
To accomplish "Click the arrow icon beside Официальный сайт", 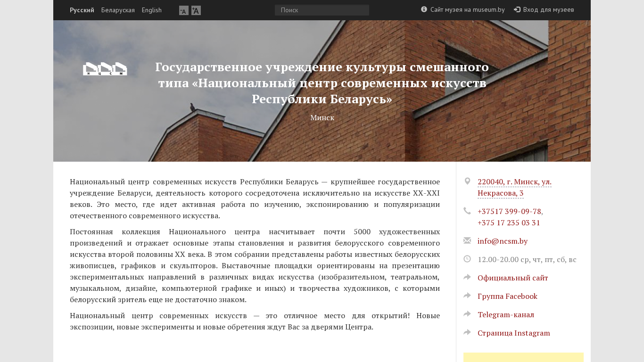I will [467, 277].
